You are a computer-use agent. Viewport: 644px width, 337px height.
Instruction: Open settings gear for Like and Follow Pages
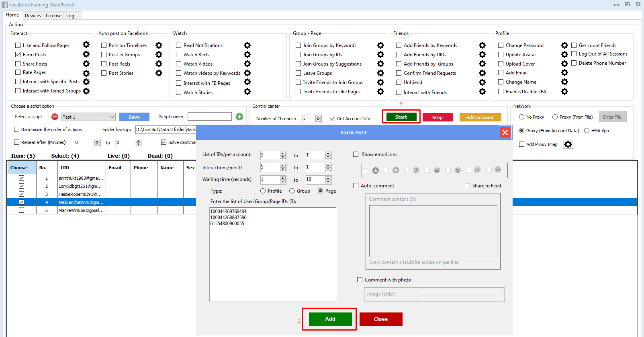86,45
